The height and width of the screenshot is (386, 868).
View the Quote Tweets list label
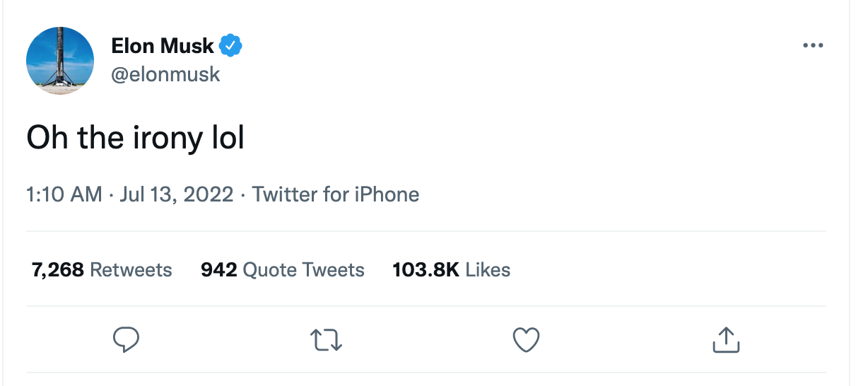tap(304, 269)
